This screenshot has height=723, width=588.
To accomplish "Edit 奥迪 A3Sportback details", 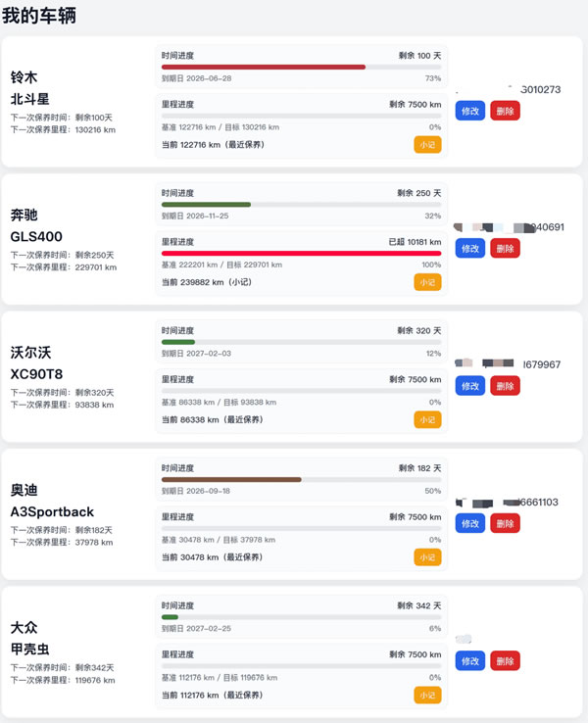I will point(469,523).
